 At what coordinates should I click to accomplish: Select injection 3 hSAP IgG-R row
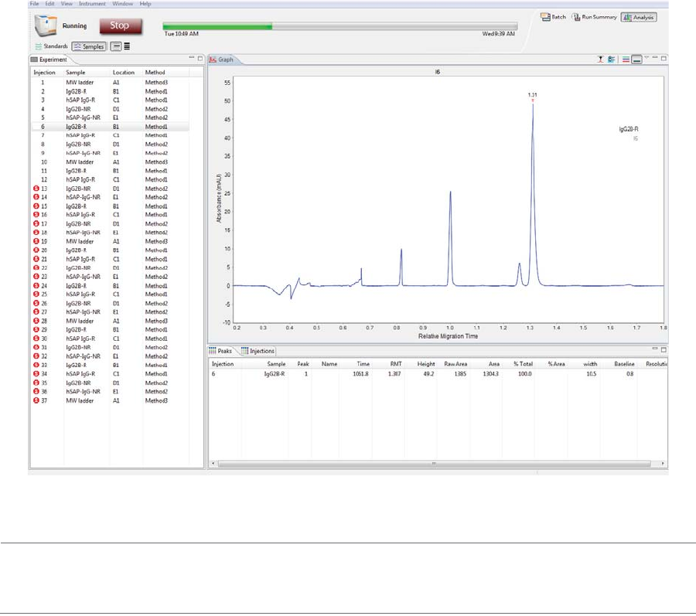pyautogui.click(x=110, y=100)
